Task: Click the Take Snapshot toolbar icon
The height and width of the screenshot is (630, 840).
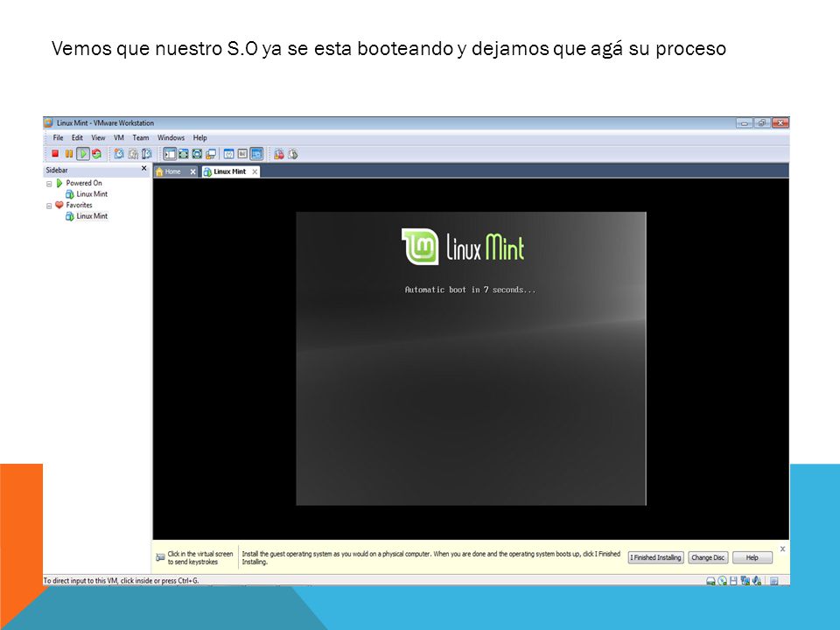Action: coord(119,154)
